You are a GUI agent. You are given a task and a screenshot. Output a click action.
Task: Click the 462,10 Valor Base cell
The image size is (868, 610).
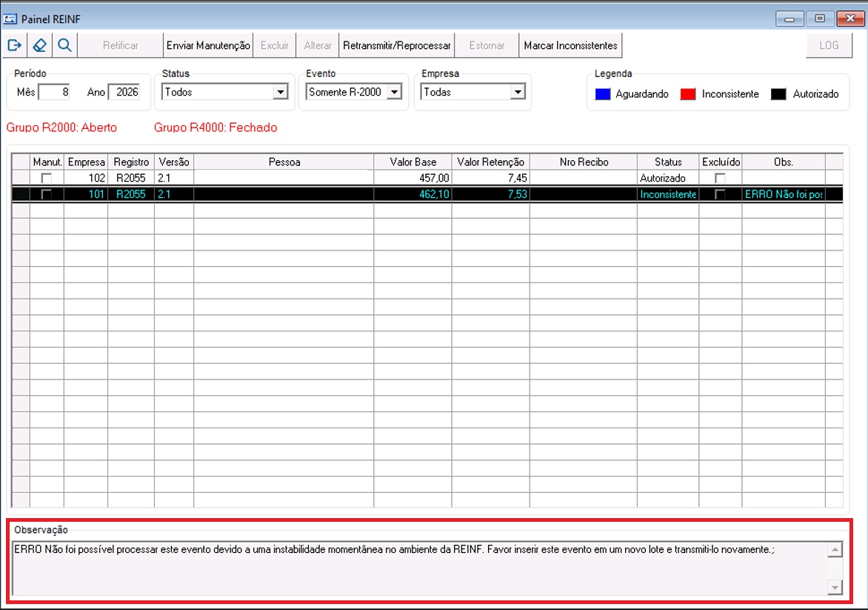(413, 194)
